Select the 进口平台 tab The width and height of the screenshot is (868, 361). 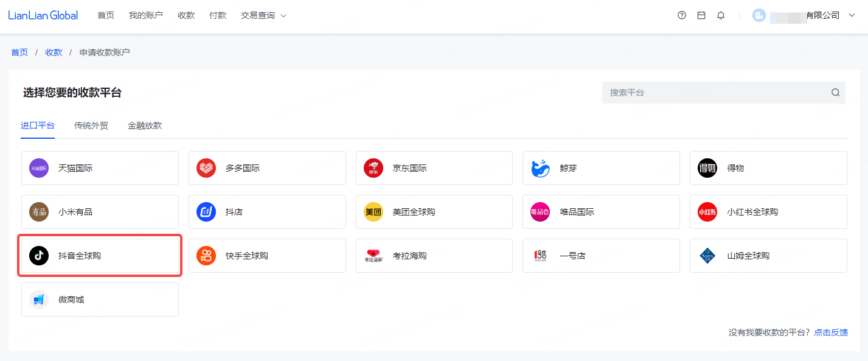[x=38, y=126]
